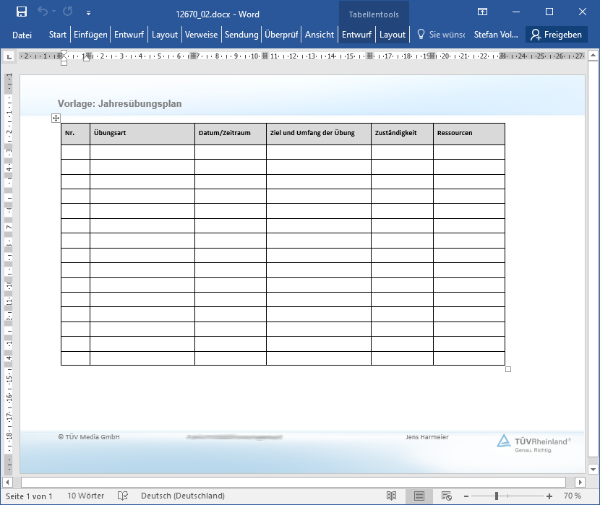Switch to Web Layout view
This screenshot has width=600, height=505.
coord(446,496)
